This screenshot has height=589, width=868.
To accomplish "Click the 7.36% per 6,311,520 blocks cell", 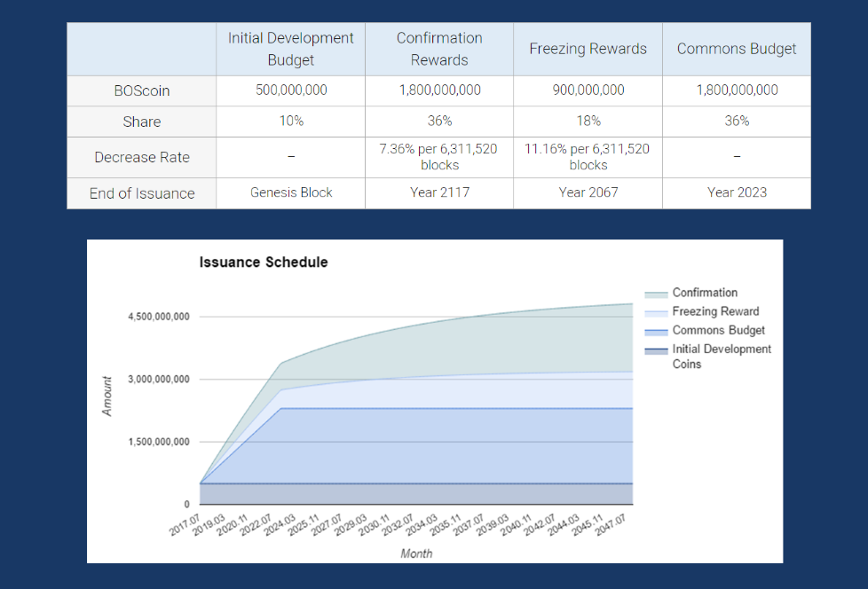I will click(439, 158).
